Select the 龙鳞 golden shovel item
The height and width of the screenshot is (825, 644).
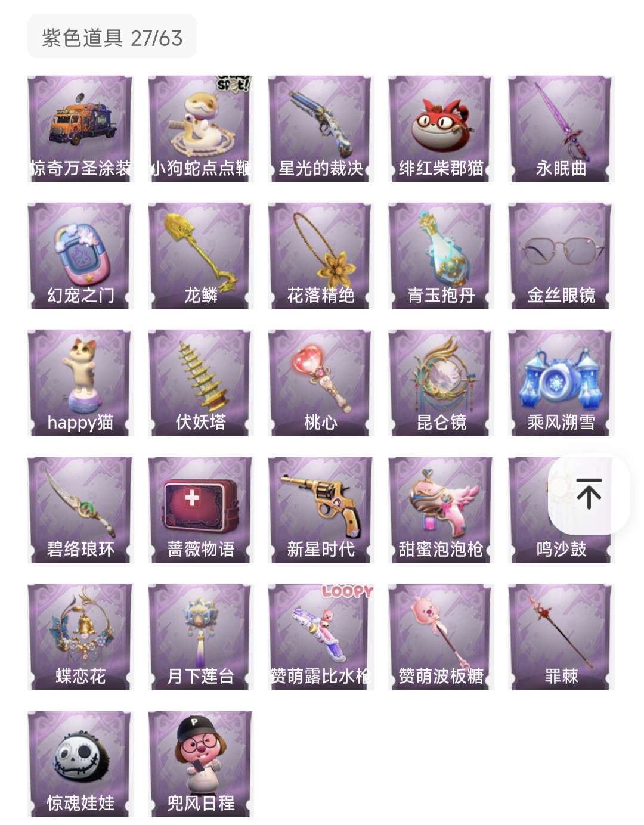(x=201, y=256)
